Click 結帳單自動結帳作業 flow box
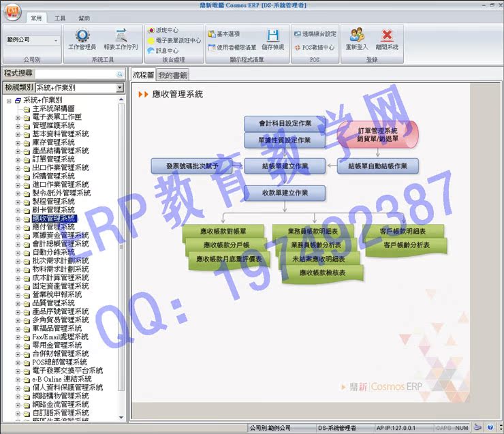This screenshot has height=434, width=504. tap(378, 166)
